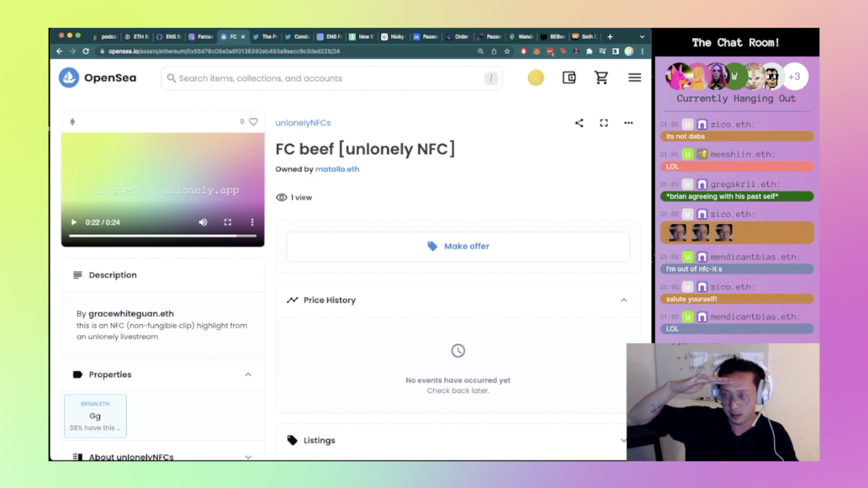Click the "I'm out of nfc-it s" message
The width and height of the screenshot is (868, 488).
click(736, 269)
